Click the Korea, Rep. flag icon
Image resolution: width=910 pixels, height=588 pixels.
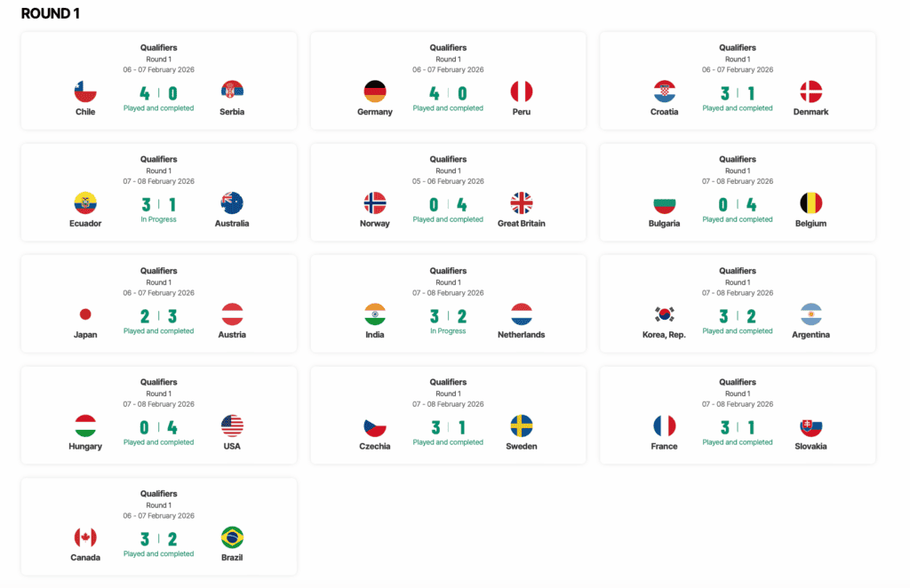tap(664, 314)
